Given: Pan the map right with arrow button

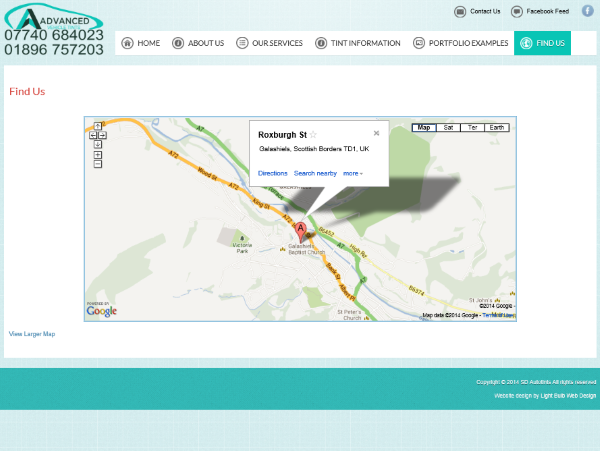Looking at the screenshot, I should coord(103,135).
